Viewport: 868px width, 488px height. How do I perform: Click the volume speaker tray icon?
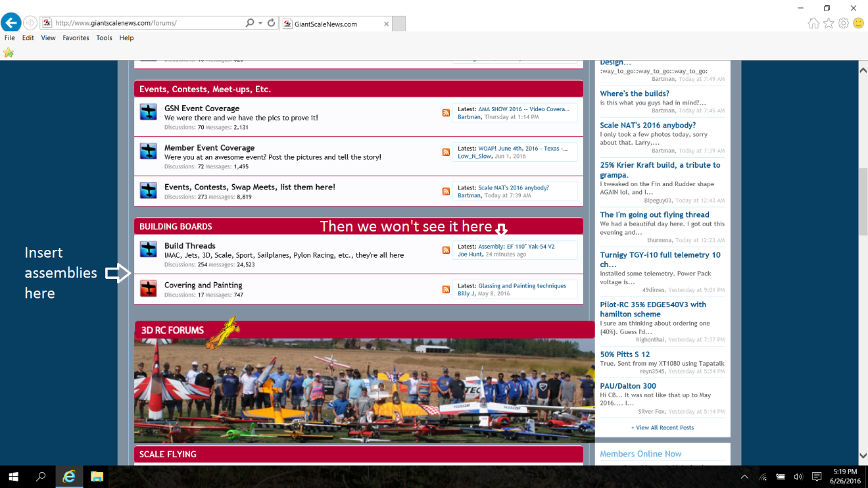[x=798, y=477]
